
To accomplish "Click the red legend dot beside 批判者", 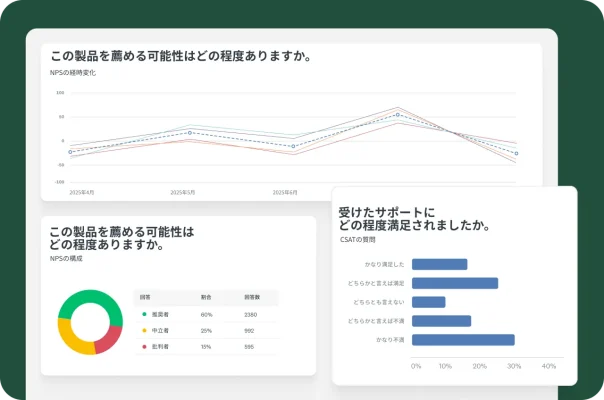I will coord(144,347).
